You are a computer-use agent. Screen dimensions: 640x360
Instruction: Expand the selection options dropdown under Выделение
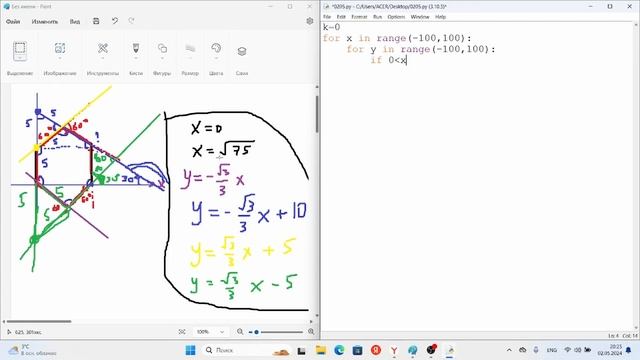(x=20, y=59)
